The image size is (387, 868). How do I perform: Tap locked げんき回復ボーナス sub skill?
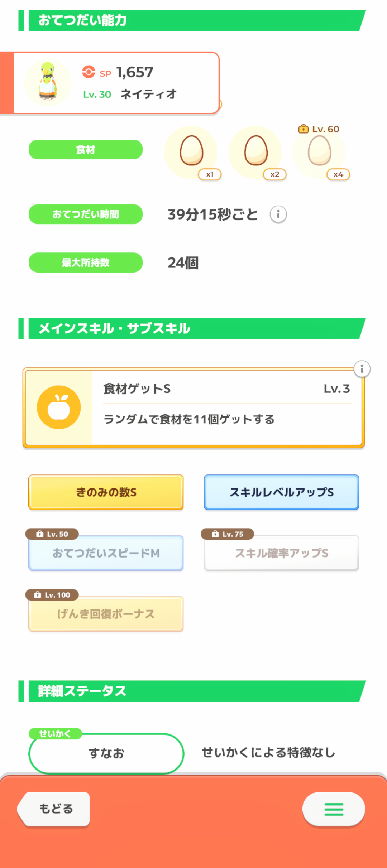tap(106, 614)
